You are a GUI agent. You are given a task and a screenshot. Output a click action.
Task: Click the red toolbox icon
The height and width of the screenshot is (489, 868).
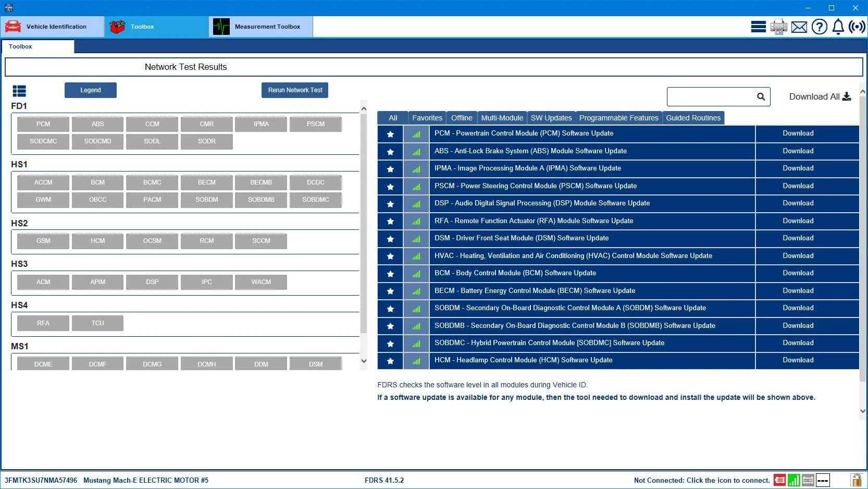point(117,27)
